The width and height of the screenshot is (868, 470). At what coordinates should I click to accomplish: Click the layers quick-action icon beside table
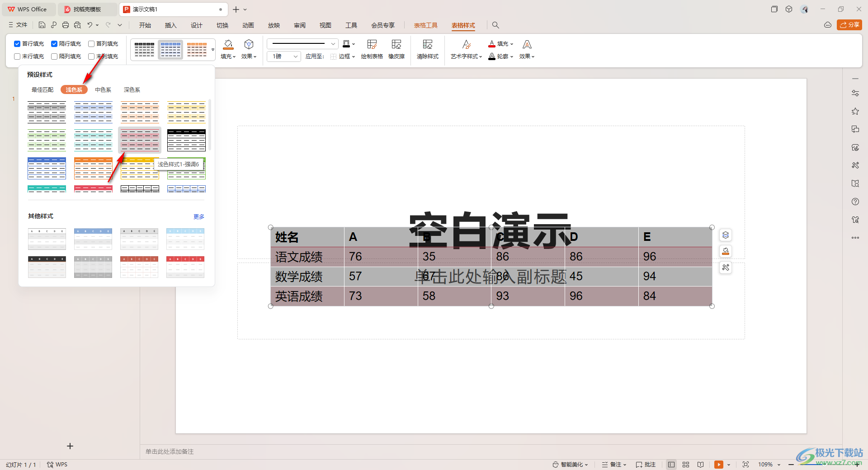(726, 235)
